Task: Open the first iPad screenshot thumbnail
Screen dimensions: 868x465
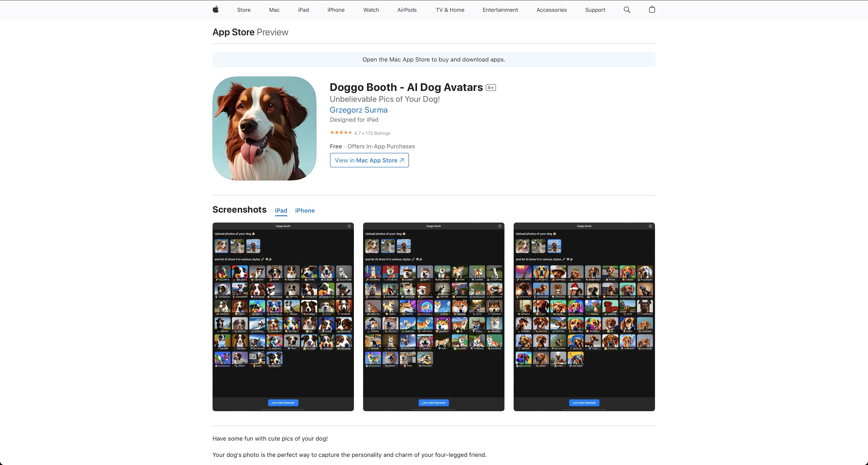Action: tap(283, 317)
